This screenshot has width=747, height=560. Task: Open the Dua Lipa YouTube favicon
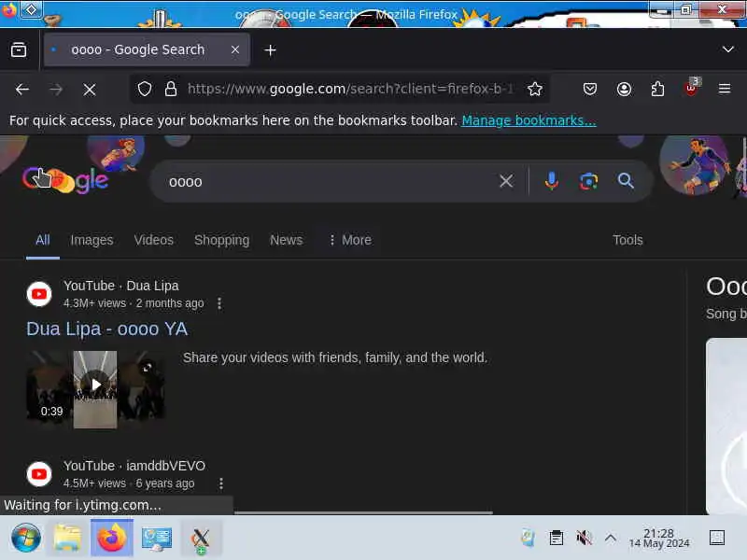click(x=39, y=294)
